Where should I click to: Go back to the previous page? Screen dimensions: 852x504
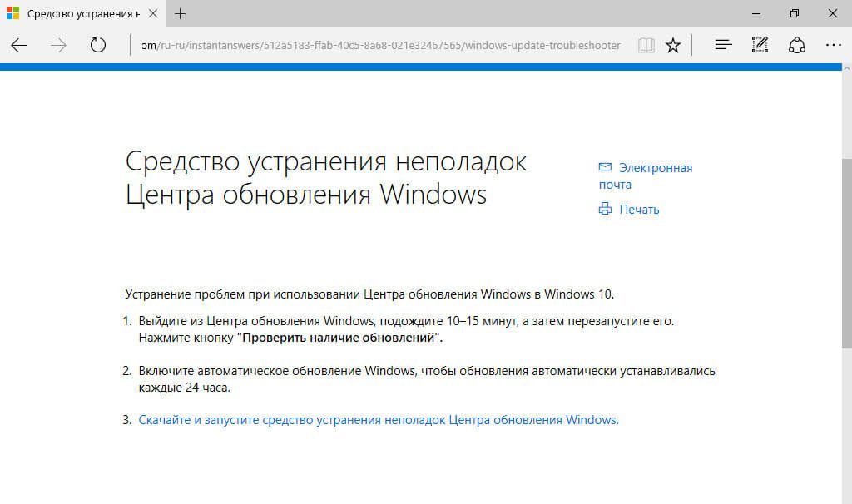(x=19, y=46)
